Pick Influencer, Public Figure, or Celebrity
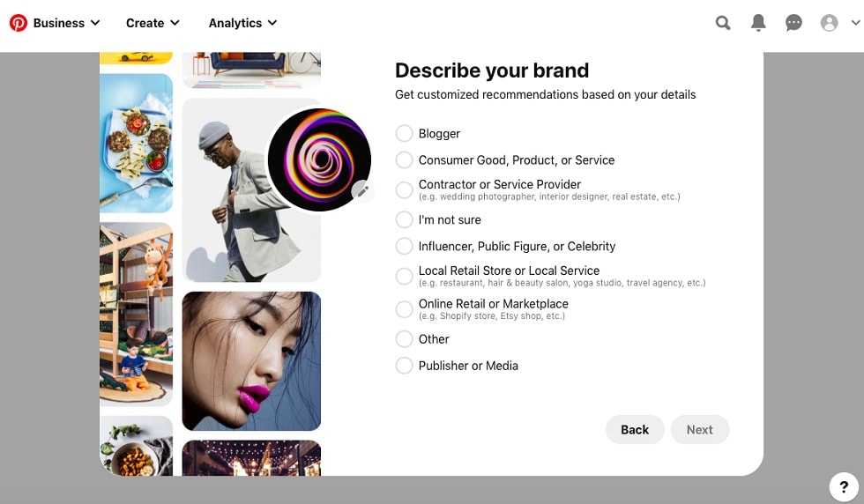 404,246
